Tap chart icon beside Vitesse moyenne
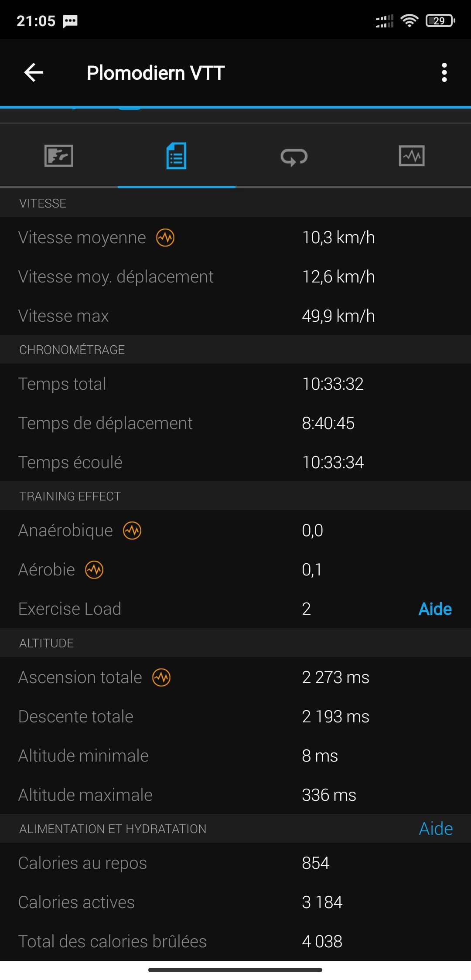This screenshot has height=980, width=471. pyautogui.click(x=165, y=238)
